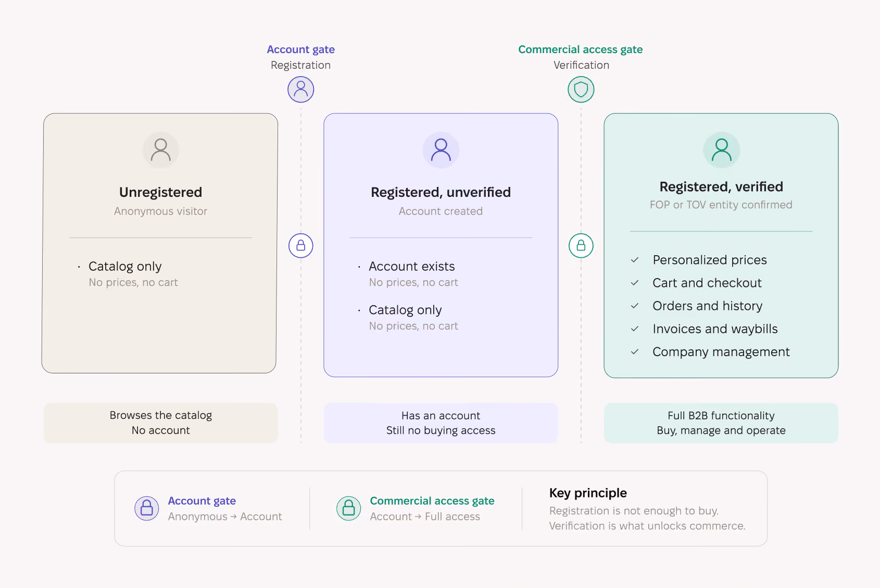Click the 'Company management' item

pyautogui.click(x=721, y=352)
